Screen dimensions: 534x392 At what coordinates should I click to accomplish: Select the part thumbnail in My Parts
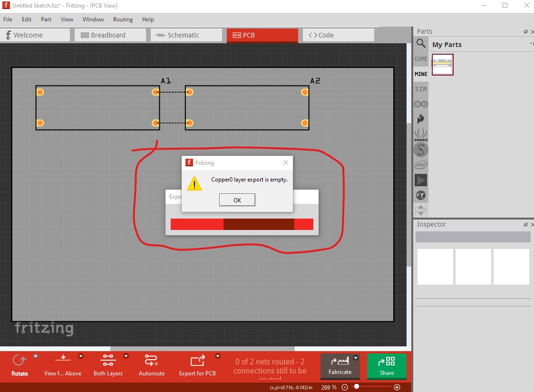tap(442, 64)
